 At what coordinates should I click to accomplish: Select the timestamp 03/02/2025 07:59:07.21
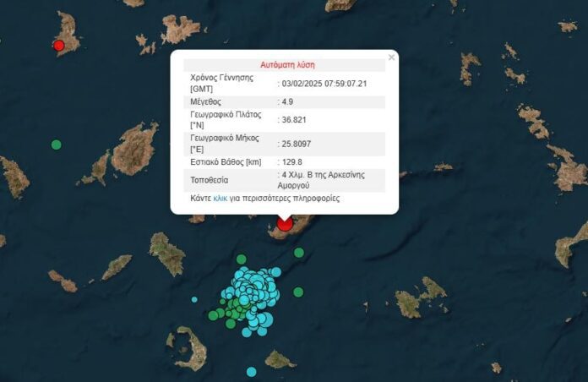324,83
